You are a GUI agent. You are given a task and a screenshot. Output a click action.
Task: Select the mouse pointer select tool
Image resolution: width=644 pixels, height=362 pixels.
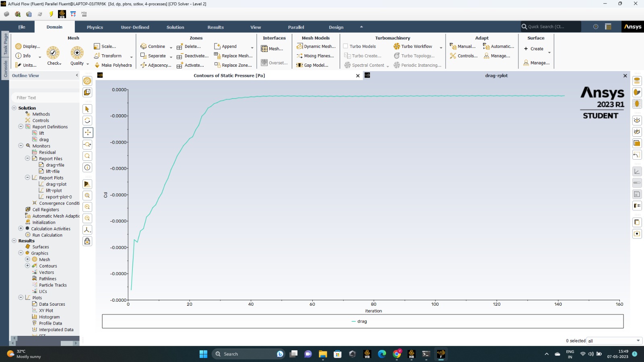(x=87, y=109)
